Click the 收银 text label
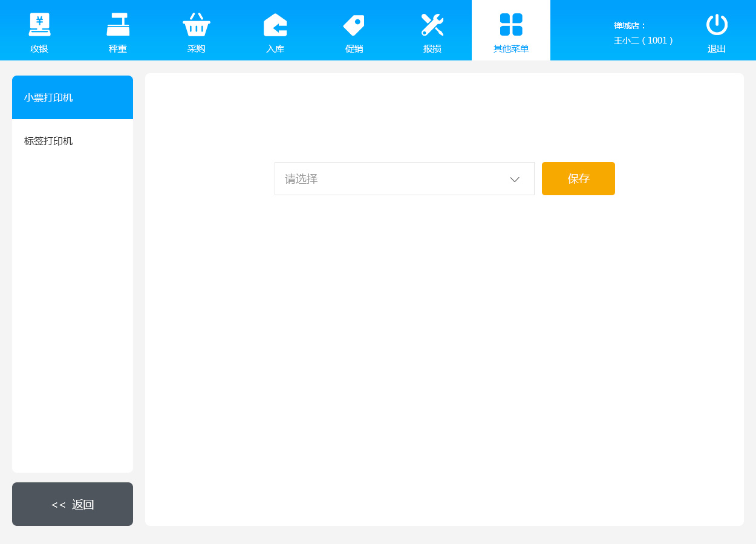The height and width of the screenshot is (544, 756). 39,49
